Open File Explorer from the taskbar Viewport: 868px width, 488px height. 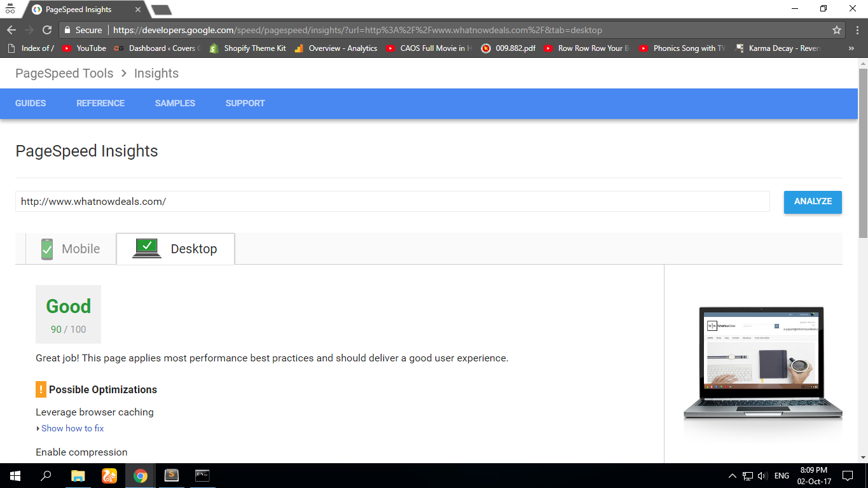[78, 476]
